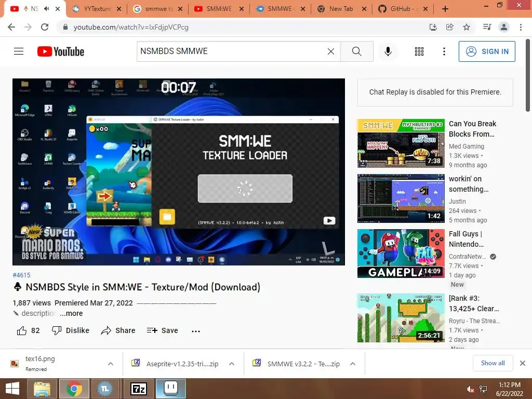Screen dimensions: 532x399
Task: Switch to smmwe Google search tab
Action: (x=159, y=9)
